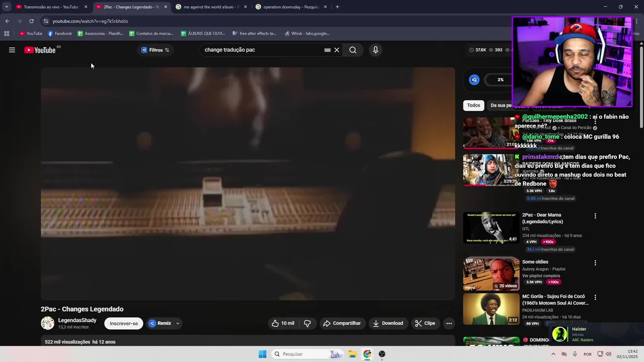Open options menu for MC Gorila video

click(595, 297)
